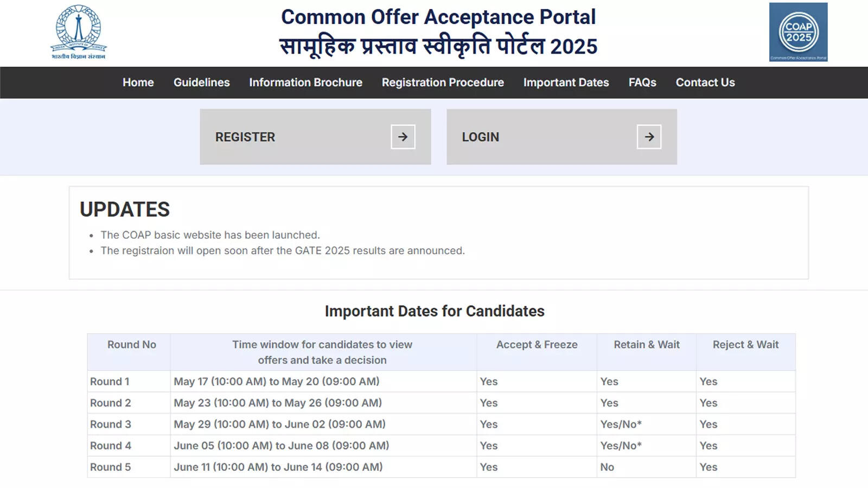Image resolution: width=868 pixels, height=488 pixels.
Task: Open the Home page
Action: point(138,82)
